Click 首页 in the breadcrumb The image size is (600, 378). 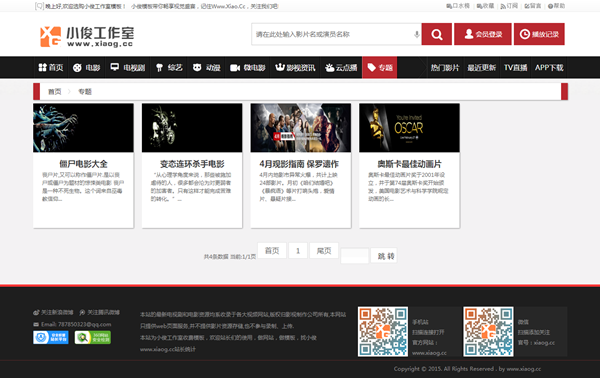point(54,91)
